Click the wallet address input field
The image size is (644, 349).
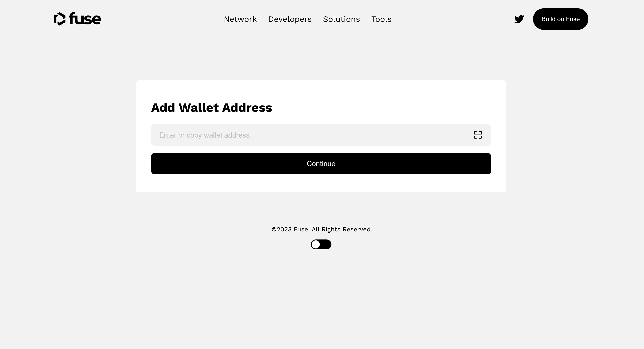pos(321,135)
